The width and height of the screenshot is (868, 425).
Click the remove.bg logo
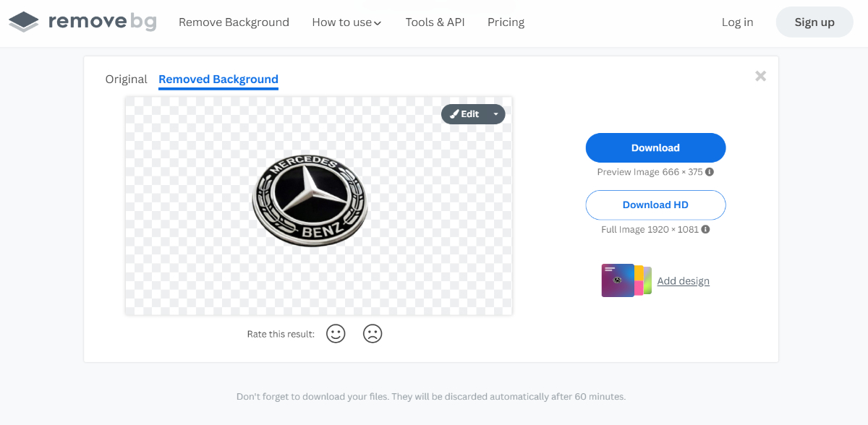tap(82, 22)
